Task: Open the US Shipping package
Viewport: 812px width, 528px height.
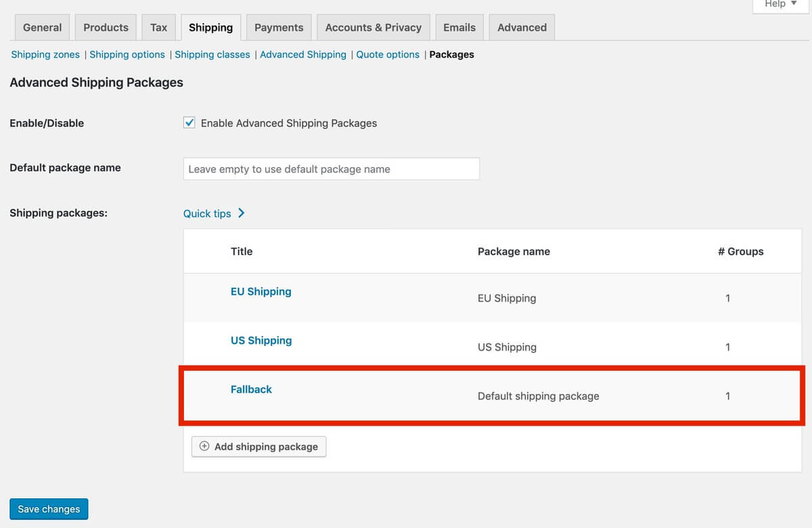Action: point(261,340)
